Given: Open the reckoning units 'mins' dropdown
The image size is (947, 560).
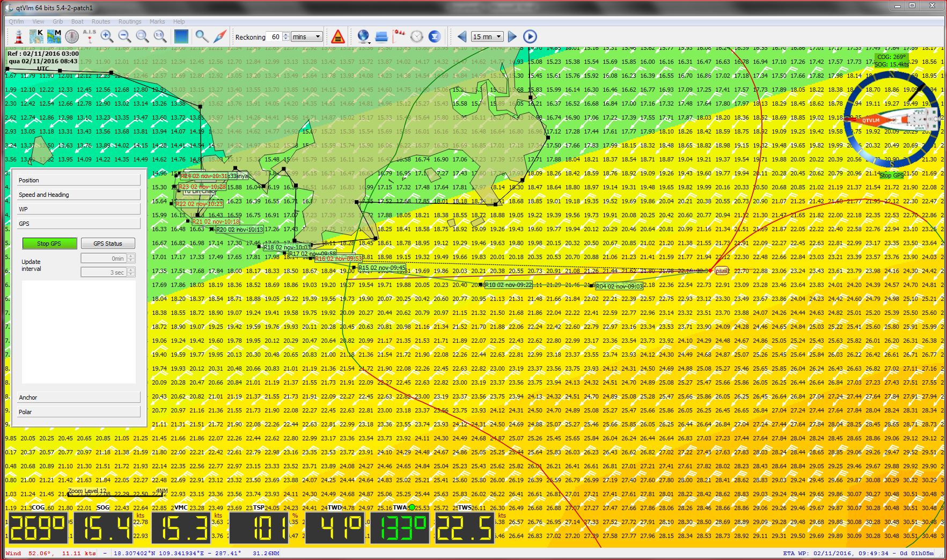Looking at the screenshot, I should click(x=306, y=36).
